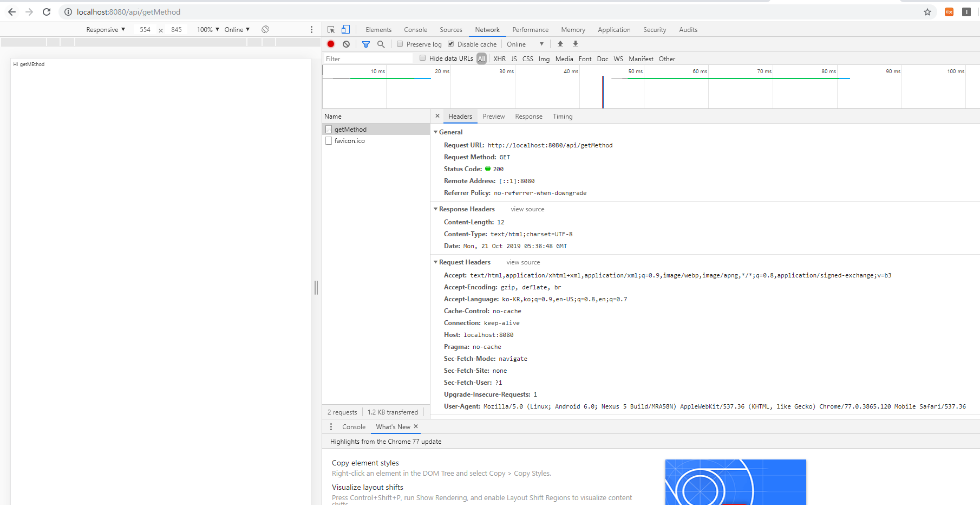This screenshot has height=505, width=980.
Task: Uncheck the Disable cache checkbox
Action: 450,44
